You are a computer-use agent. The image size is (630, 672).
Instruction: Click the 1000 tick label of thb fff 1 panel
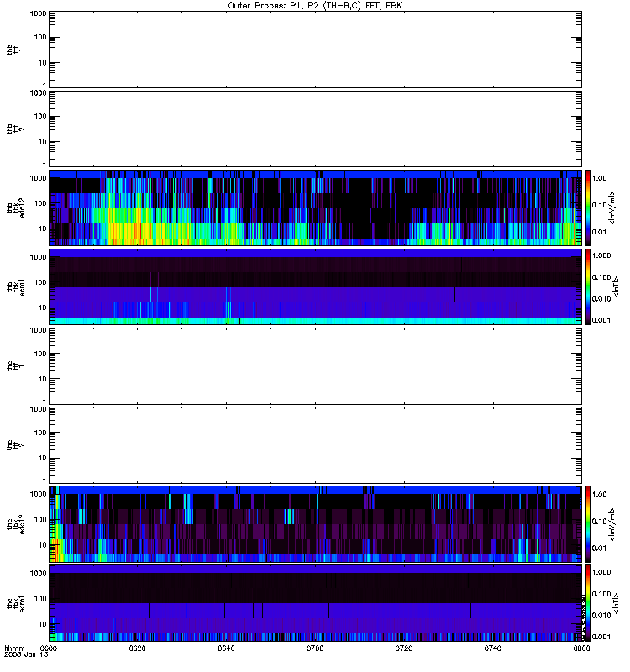click(38, 14)
